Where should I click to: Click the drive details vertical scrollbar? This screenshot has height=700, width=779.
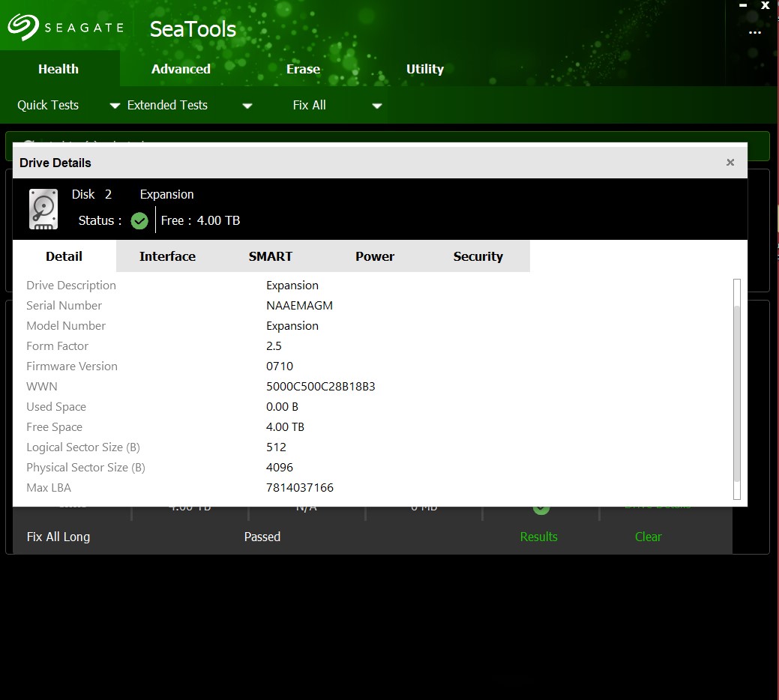click(736, 390)
